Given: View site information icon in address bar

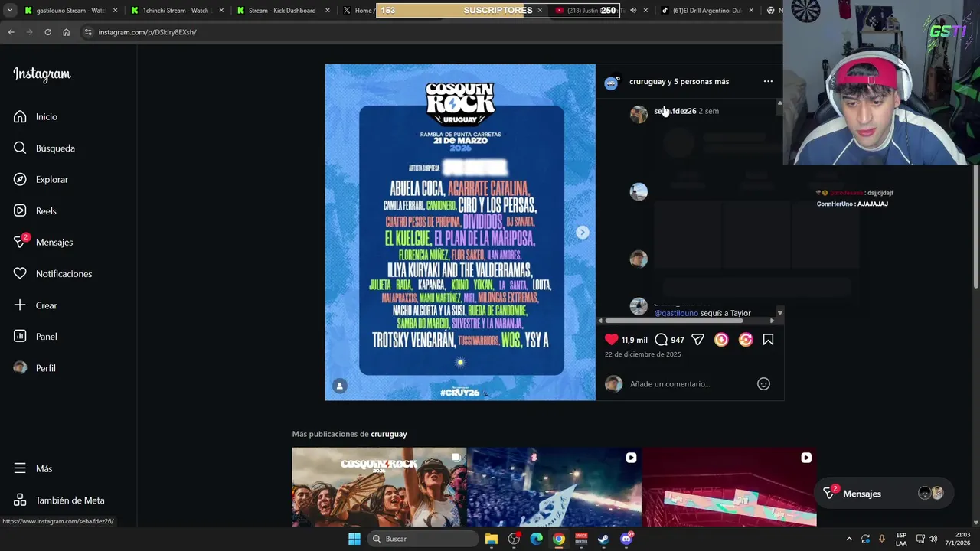Looking at the screenshot, I should click(88, 32).
